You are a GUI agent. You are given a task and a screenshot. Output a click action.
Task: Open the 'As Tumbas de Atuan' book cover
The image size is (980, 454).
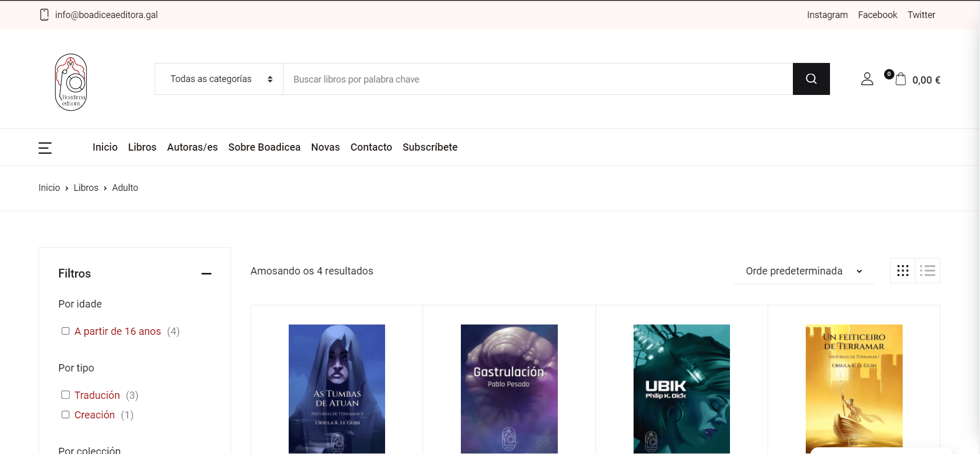pyautogui.click(x=337, y=389)
